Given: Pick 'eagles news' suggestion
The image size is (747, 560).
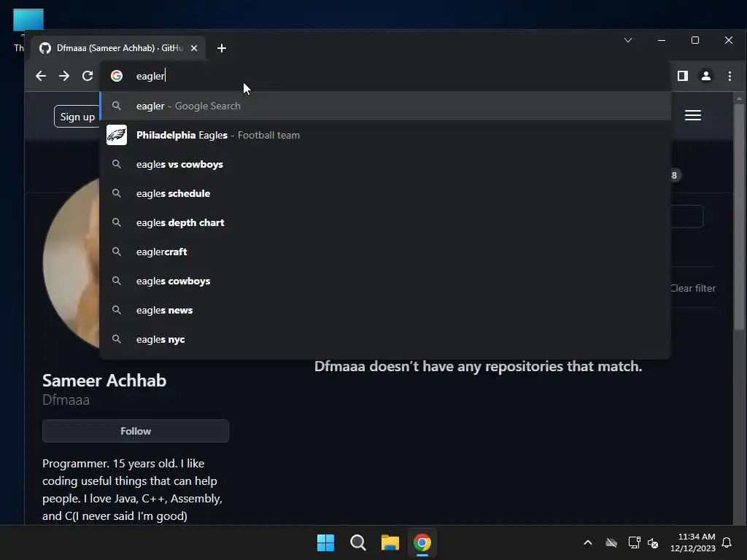Looking at the screenshot, I should [x=385, y=310].
